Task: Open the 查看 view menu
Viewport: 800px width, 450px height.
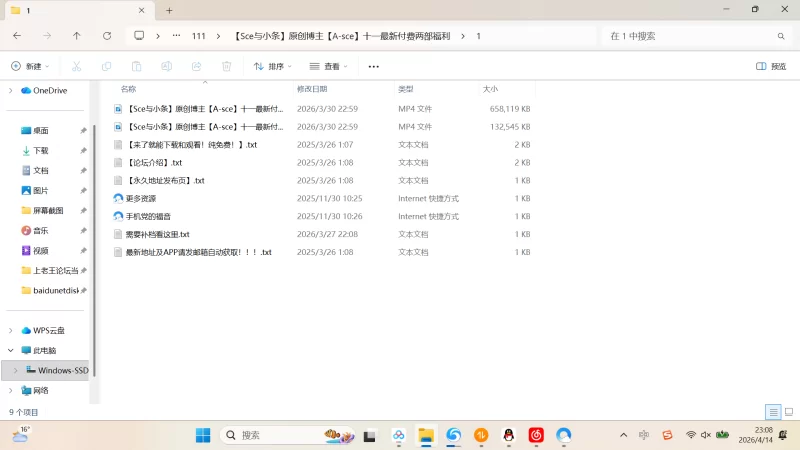Action: coord(329,66)
